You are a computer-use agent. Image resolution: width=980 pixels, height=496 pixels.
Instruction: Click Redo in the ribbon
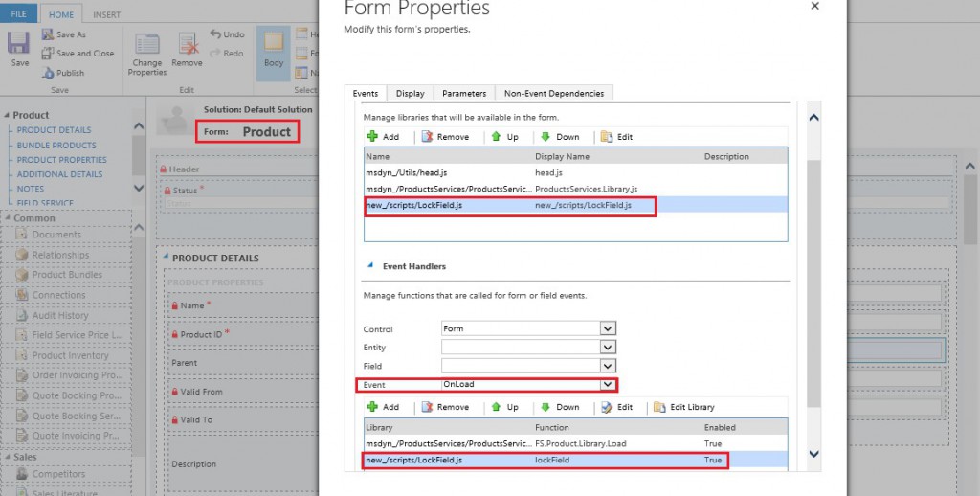(228, 54)
